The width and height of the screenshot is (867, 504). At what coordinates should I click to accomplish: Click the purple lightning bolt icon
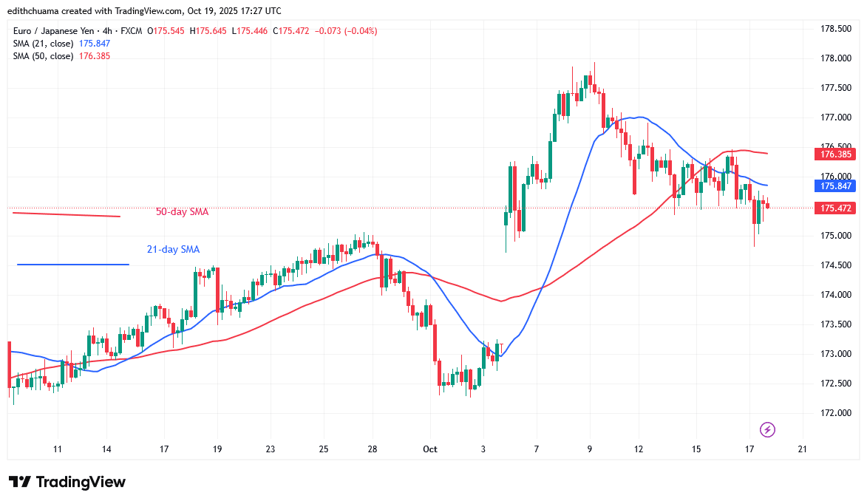coord(767,429)
